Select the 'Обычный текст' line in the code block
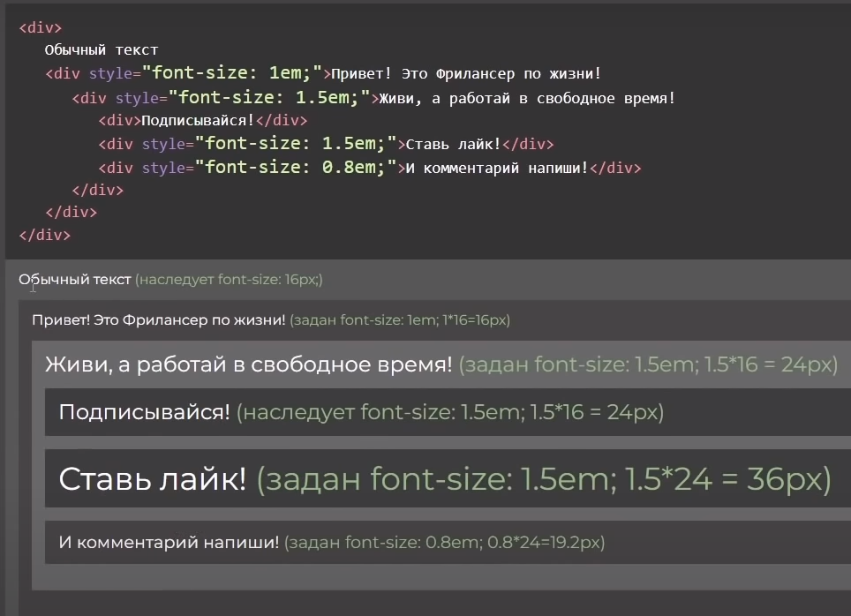 pyautogui.click(x=102, y=50)
